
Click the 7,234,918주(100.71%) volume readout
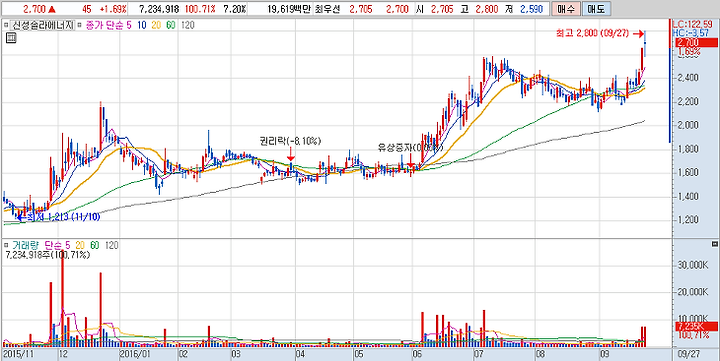(x=48, y=254)
